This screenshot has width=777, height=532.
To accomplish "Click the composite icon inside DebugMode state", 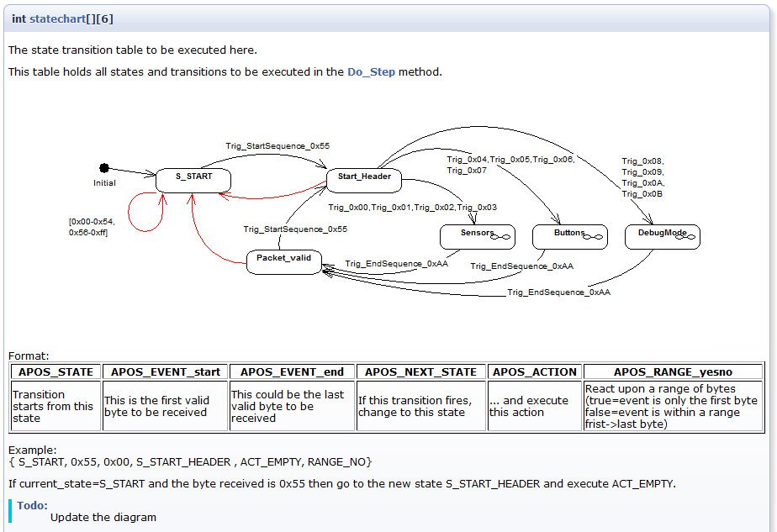I will [687, 236].
